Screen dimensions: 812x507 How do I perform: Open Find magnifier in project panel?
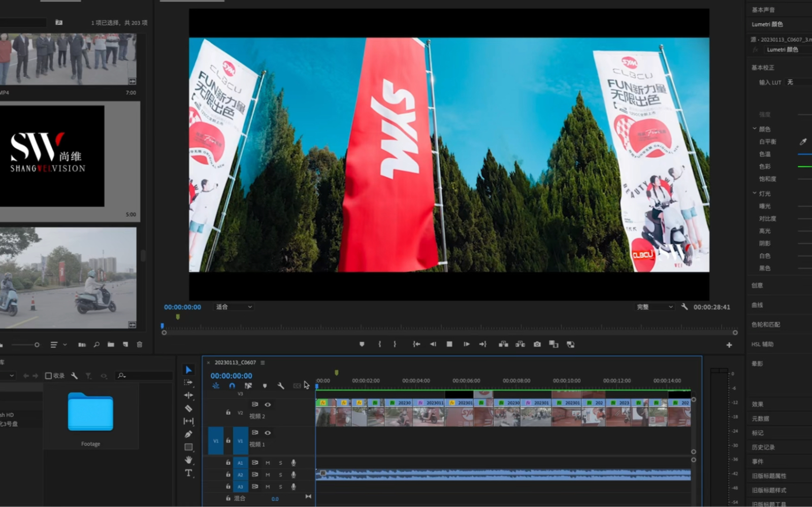tap(96, 345)
